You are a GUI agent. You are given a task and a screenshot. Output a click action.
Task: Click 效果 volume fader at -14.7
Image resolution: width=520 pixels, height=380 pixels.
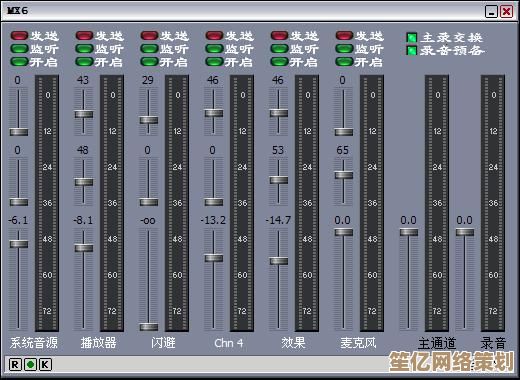(x=279, y=261)
